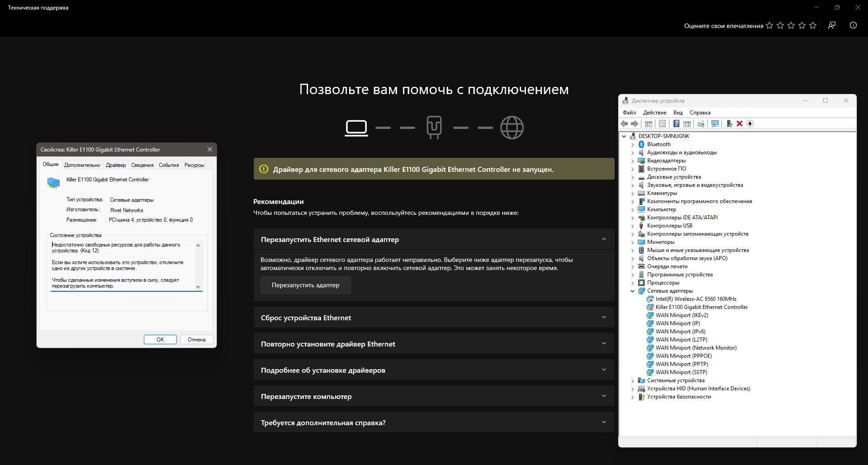
Task: Click the Перезапустить адаптер button
Action: pos(305,285)
